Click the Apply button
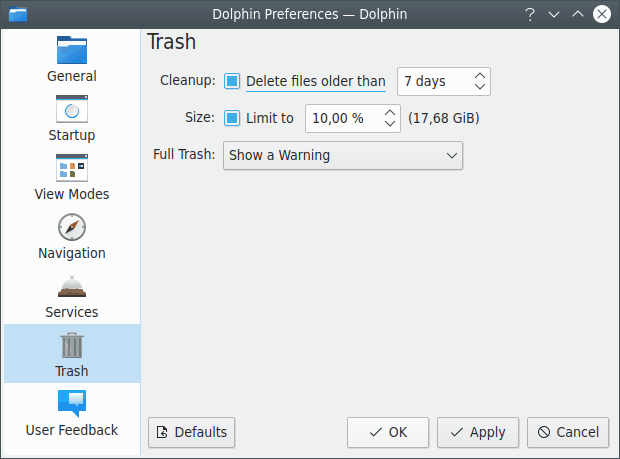620x459 pixels. [x=478, y=432]
